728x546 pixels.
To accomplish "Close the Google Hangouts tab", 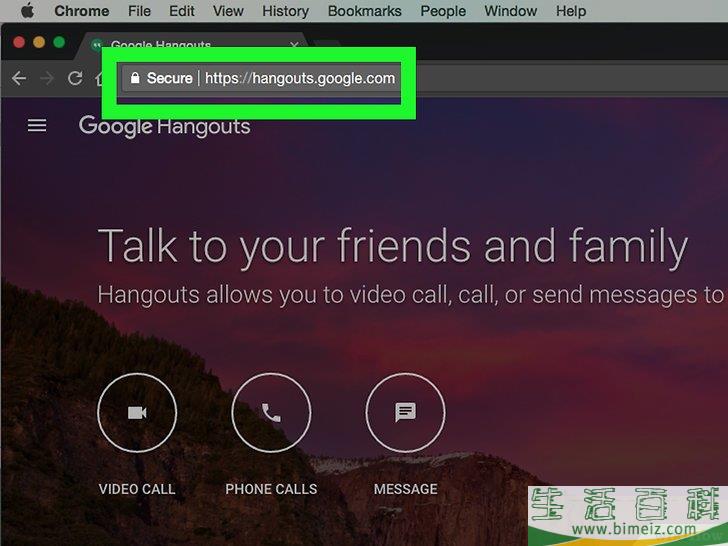I will tap(294, 45).
